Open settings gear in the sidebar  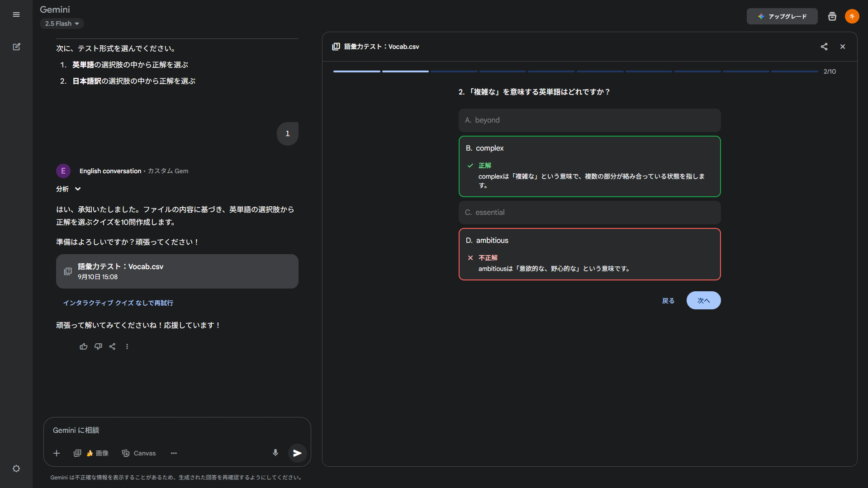click(x=16, y=469)
